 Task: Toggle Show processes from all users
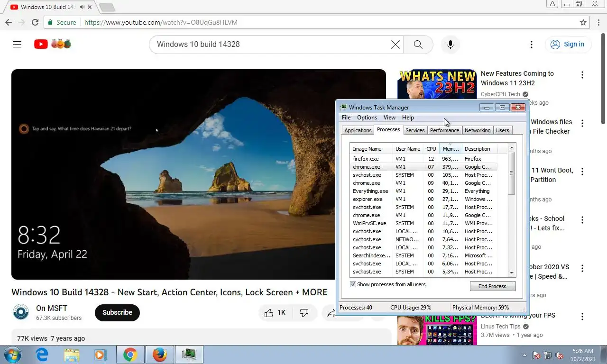[x=353, y=284]
